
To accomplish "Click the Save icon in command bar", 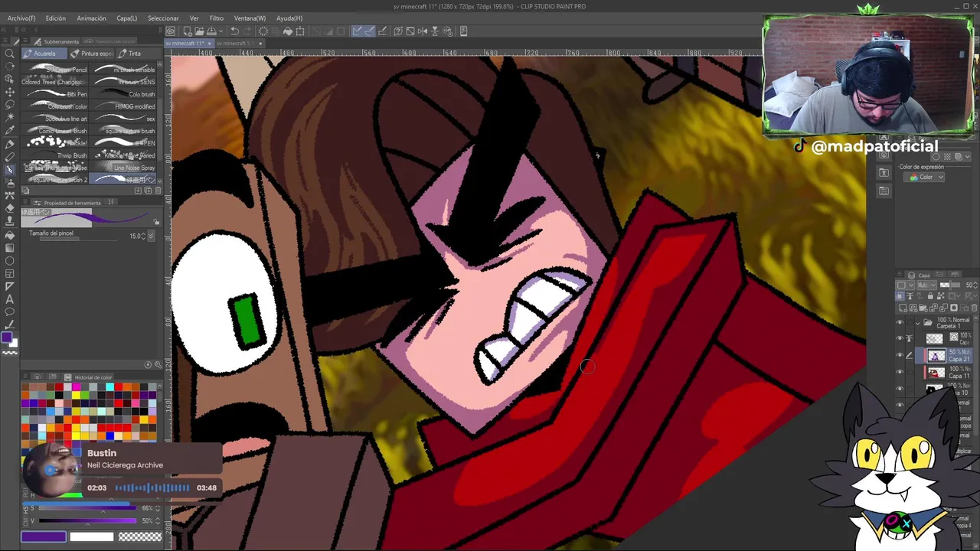I will [211, 31].
